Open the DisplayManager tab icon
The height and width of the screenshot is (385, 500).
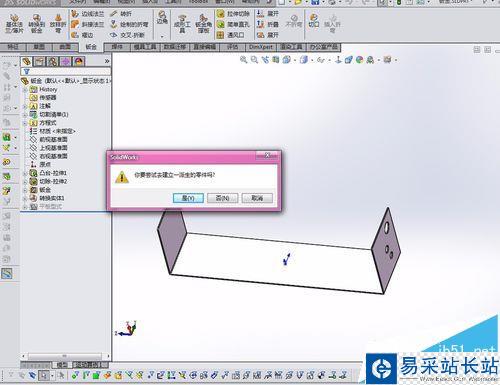(79, 61)
